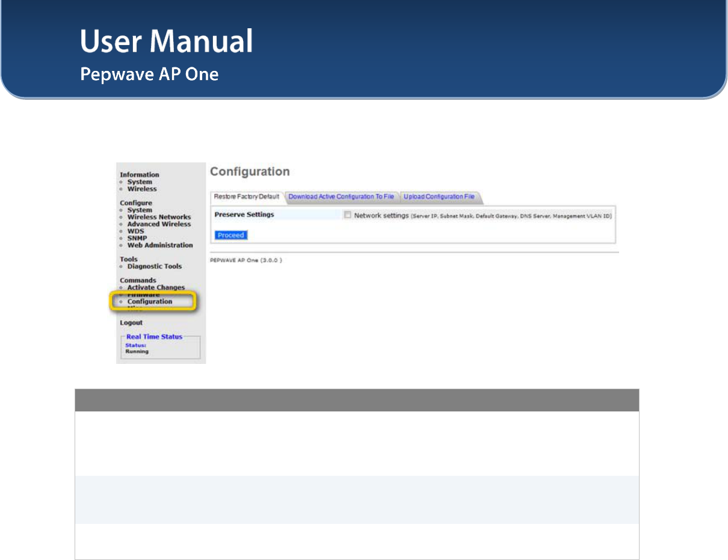Open the Advanced Wireless page
Image resolution: width=728 pixels, height=560 pixels.
pos(159,224)
